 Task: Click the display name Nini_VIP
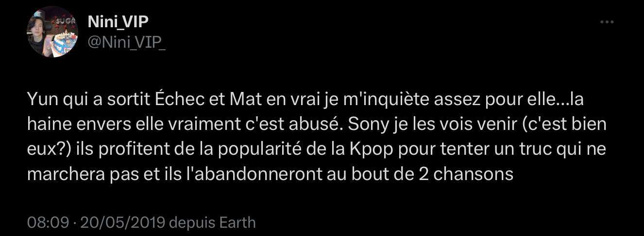[x=118, y=21]
